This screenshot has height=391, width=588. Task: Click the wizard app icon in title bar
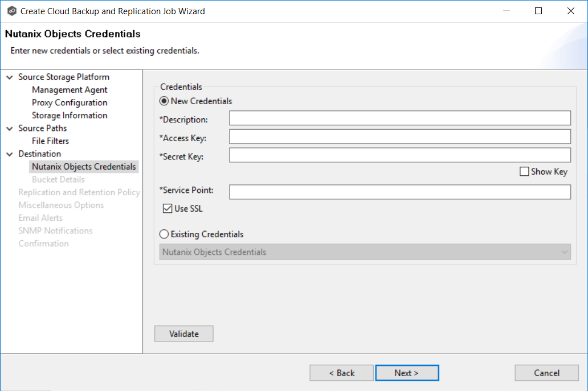(x=12, y=11)
